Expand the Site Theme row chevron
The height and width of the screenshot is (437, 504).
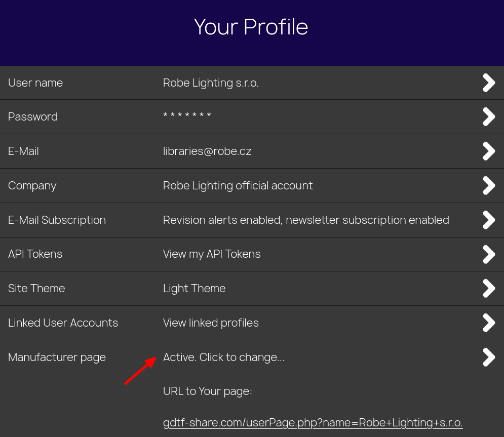488,288
